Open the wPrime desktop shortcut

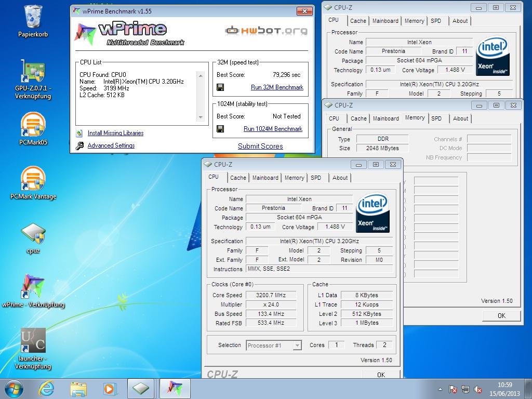pyautogui.click(x=33, y=291)
